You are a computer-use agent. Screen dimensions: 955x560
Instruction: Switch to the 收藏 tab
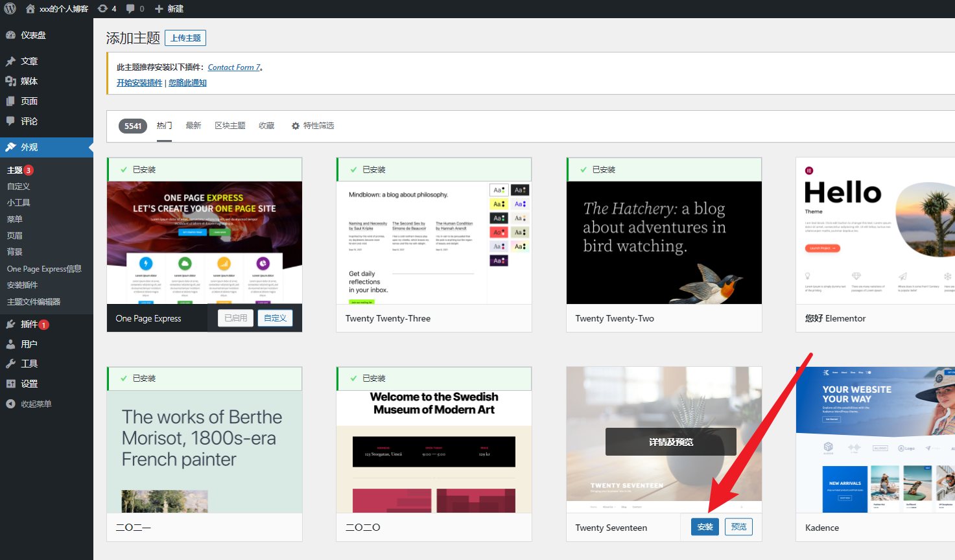tap(266, 126)
